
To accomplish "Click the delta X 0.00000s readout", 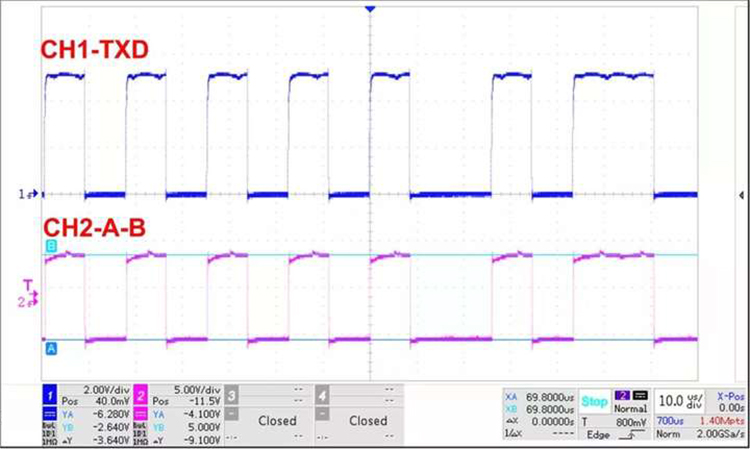I will [540, 422].
